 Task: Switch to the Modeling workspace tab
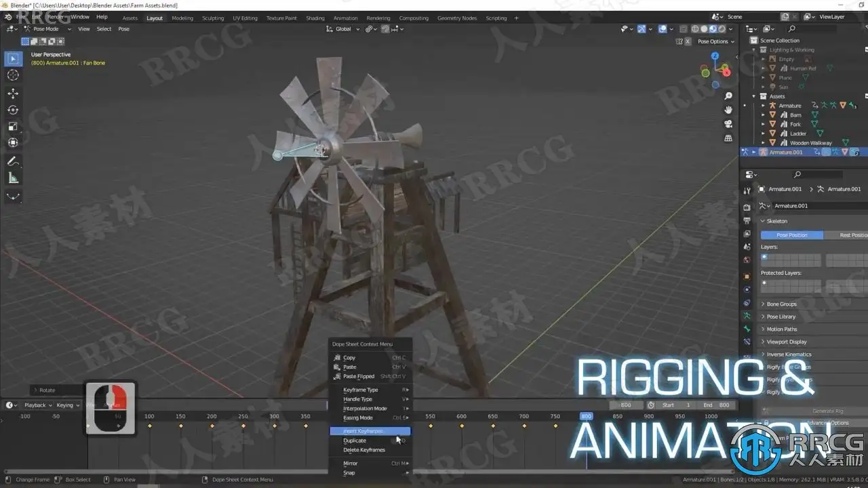coord(182,18)
